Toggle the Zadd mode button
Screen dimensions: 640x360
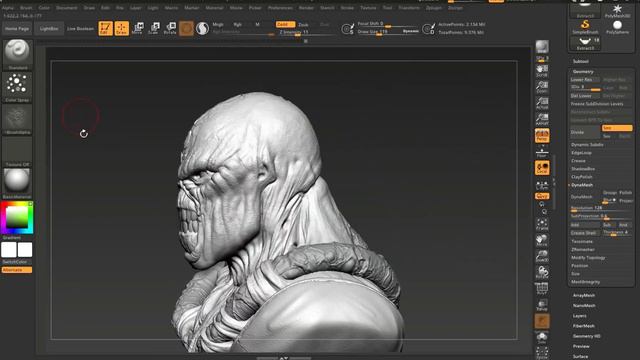click(x=285, y=24)
